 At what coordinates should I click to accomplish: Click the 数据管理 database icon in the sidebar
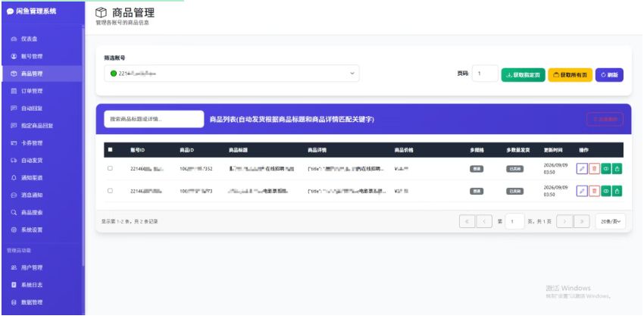tap(14, 302)
